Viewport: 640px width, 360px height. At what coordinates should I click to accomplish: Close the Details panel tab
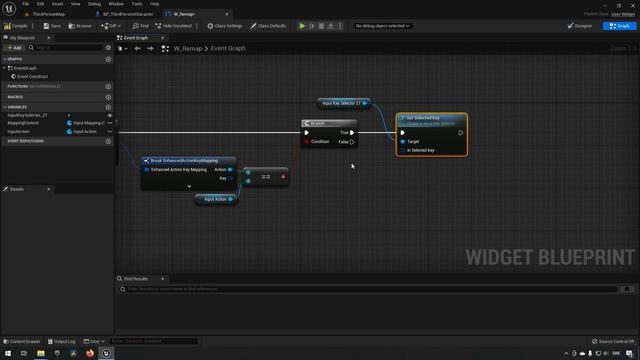click(49, 189)
